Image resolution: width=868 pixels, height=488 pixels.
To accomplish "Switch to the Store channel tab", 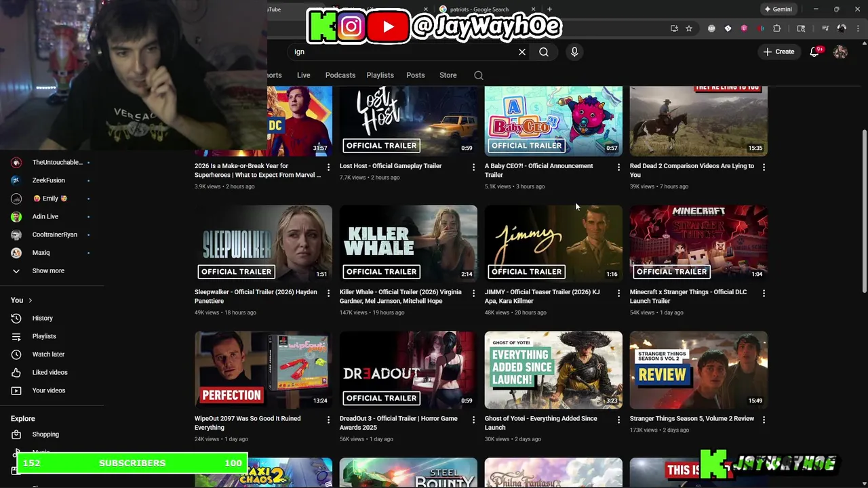I will pos(448,75).
